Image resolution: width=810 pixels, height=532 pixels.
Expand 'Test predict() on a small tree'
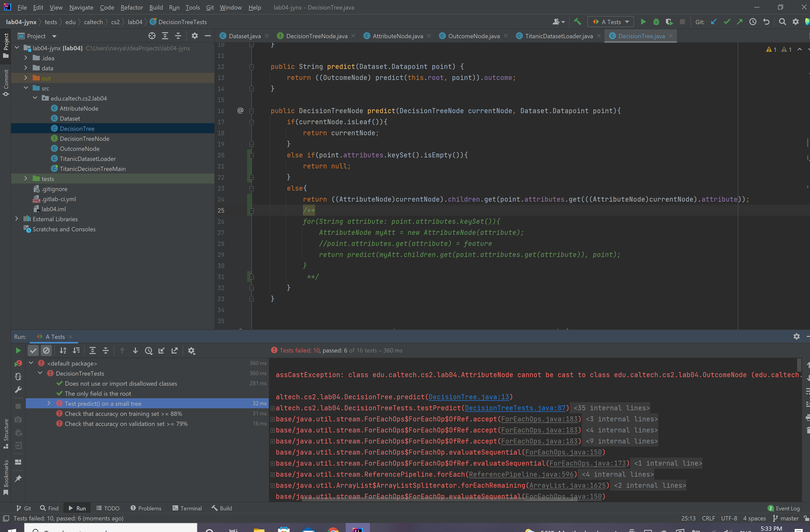(x=49, y=403)
